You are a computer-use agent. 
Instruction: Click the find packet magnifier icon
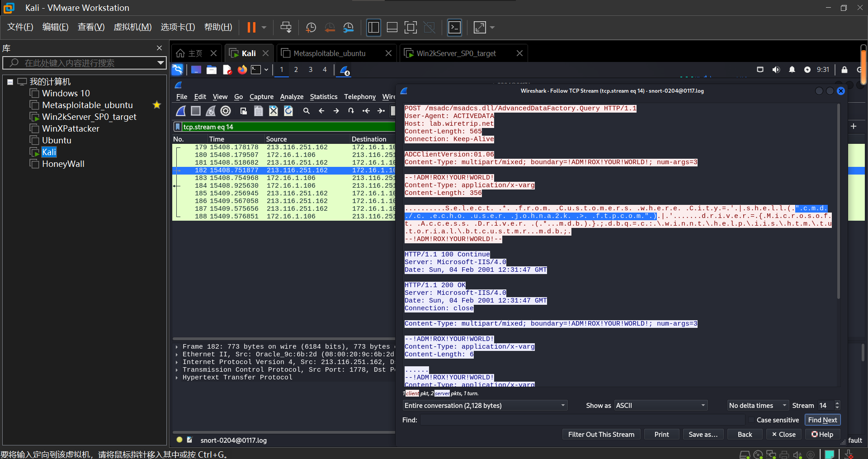(x=306, y=111)
